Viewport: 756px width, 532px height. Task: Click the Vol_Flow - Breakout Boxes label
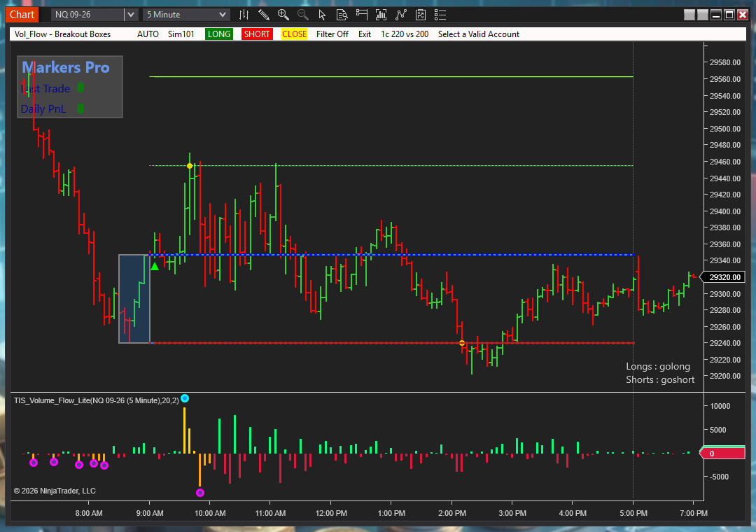click(63, 34)
